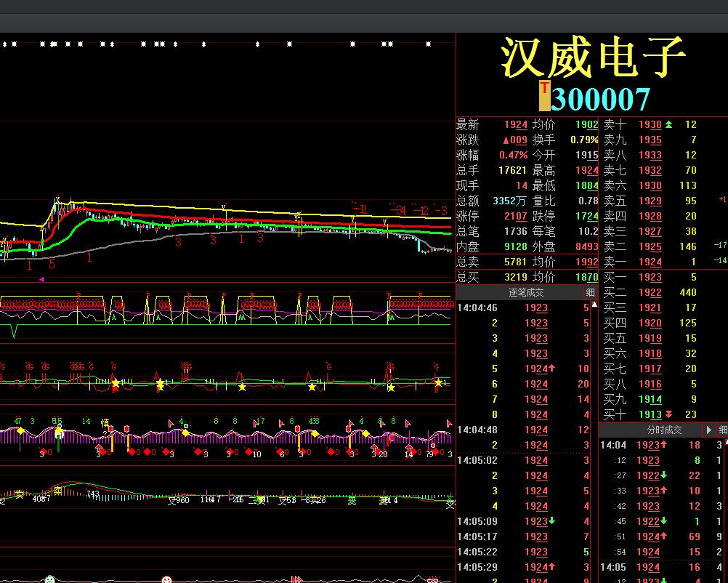
Task: Click the 14:05:02 trade in 逐笔成交
Action: 523,460
